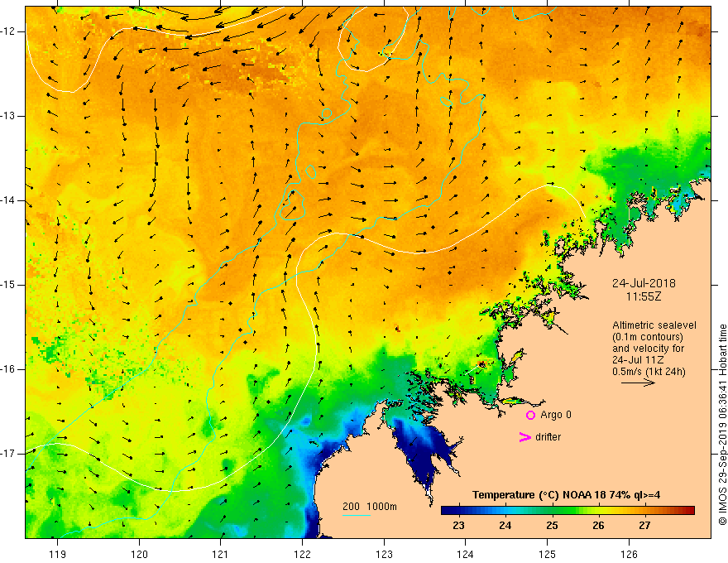Click the 'Altimetric sealevel' caption line
728x563 pixels.
654,325
